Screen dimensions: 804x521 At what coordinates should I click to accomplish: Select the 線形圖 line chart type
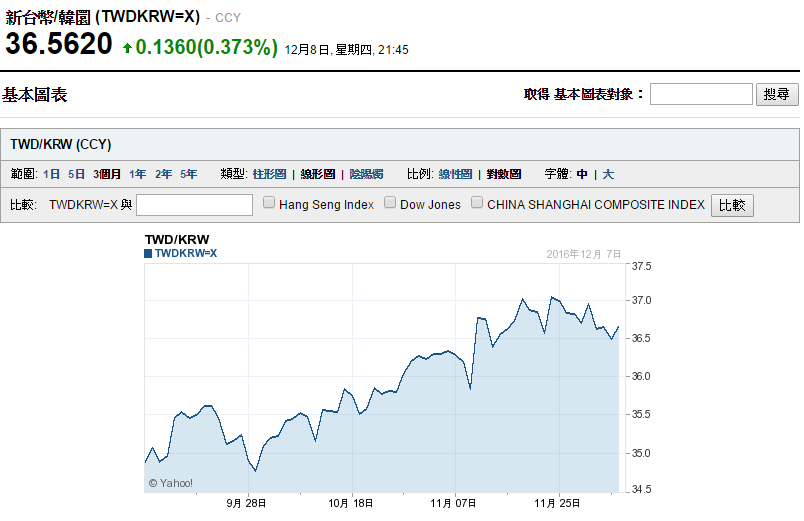click(x=318, y=174)
